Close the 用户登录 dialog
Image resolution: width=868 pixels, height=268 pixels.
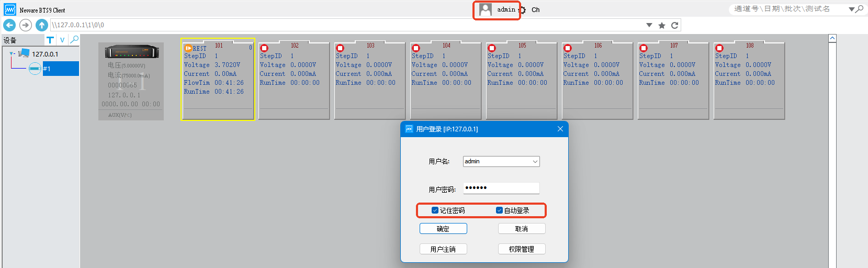[560, 129]
